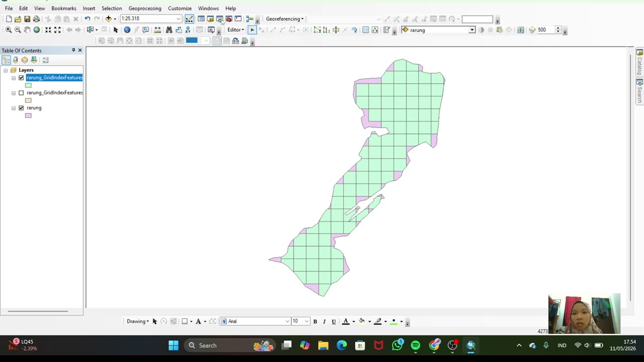Undo the last action
This screenshot has height=362, width=644.
[87, 19]
